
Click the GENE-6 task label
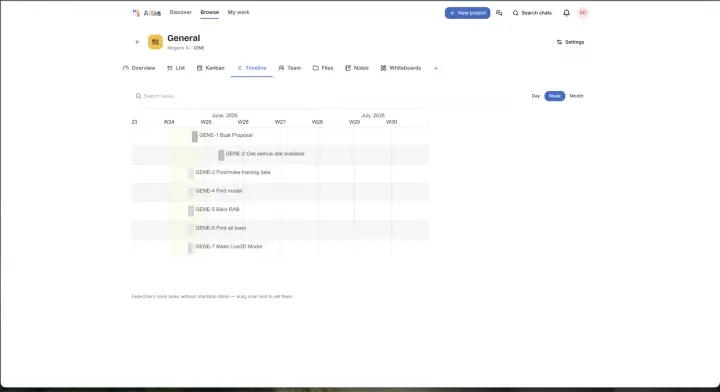220,228
